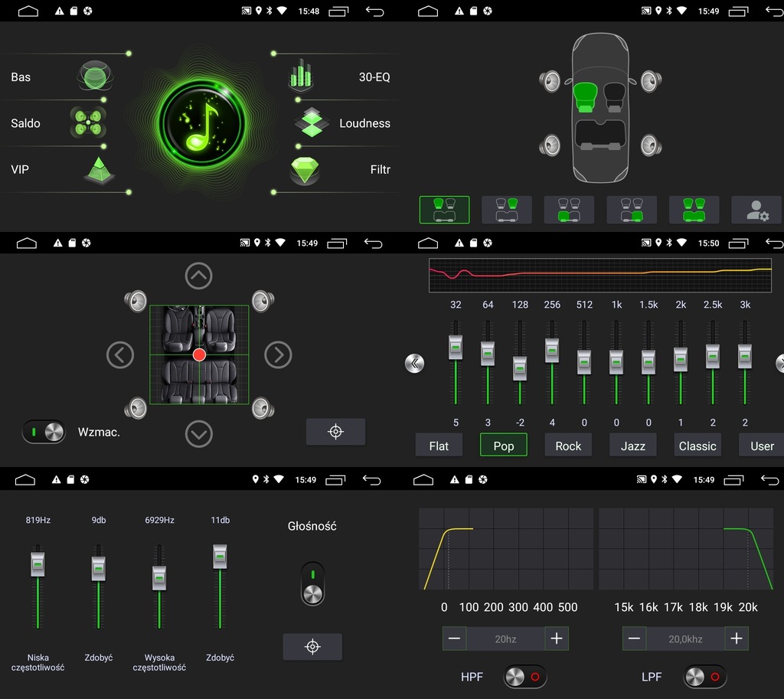Click the 128 Hz equalizer slider handle
The width and height of the screenshot is (784, 699).
click(x=520, y=368)
